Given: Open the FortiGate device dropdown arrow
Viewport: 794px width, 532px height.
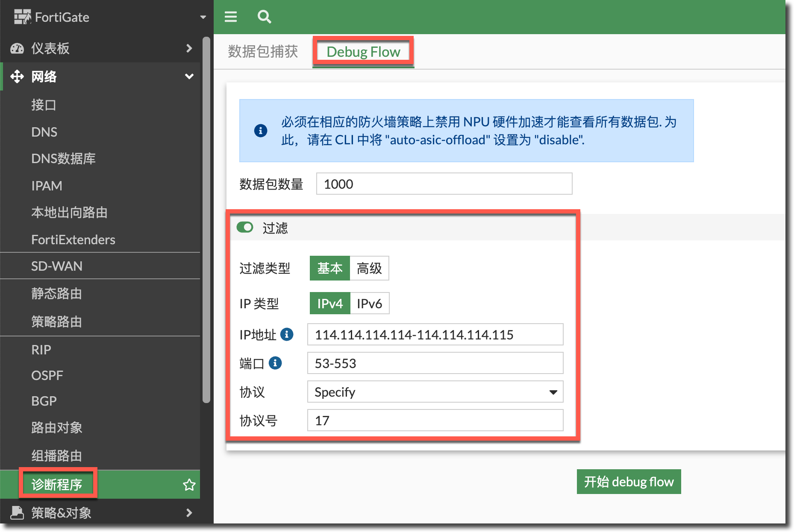Looking at the screenshot, I should click(203, 17).
